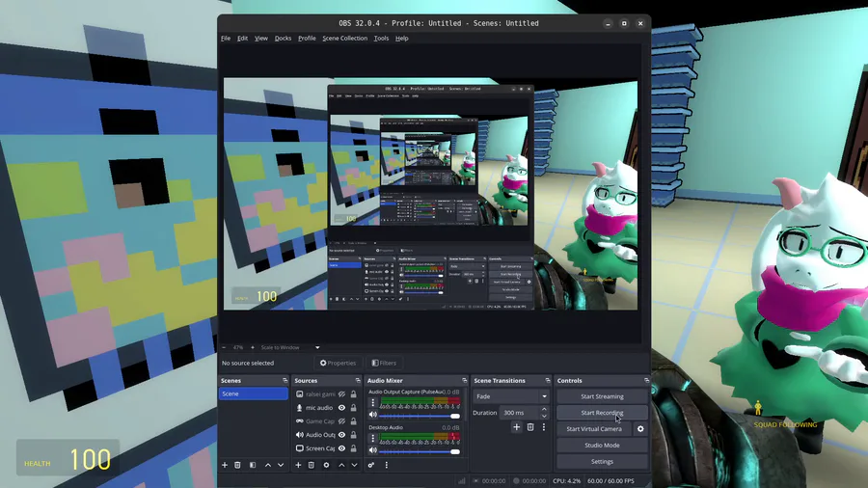Image resolution: width=868 pixels, height=488 pixels.
Task: Toggle lock on mic audio source
Action: pyautogui.click(x=354, y=408)
